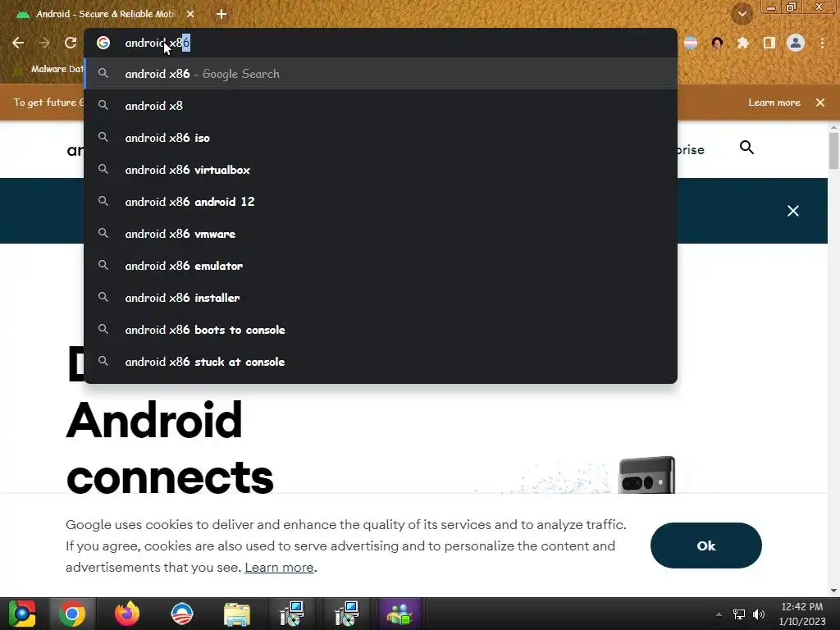
Task: Choose the android x86 installer suggestion
Action: tap(381, 298)
